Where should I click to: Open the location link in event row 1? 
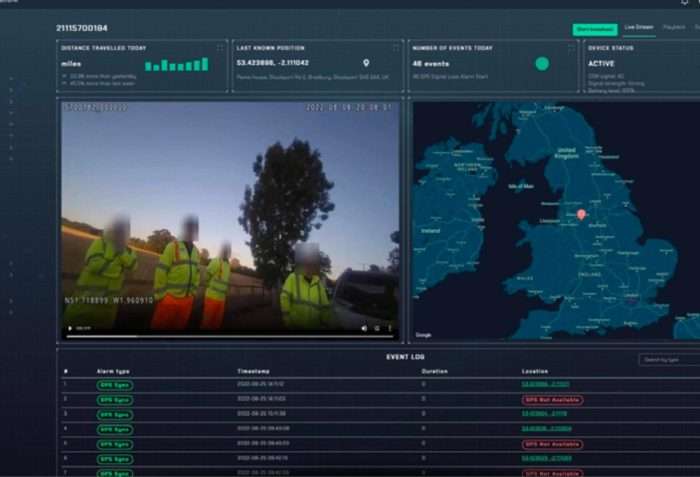pyautogui.click(x=546, y=384)
